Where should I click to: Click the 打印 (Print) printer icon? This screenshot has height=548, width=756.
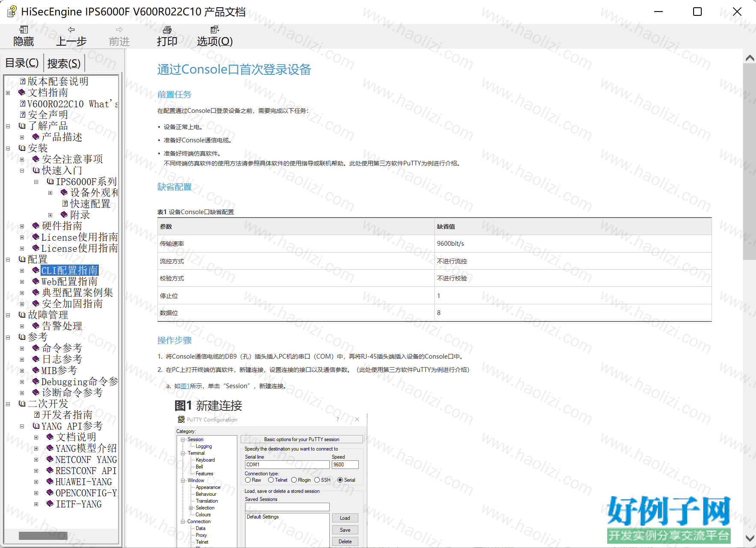pyautogui.click(x=167, y=29)
